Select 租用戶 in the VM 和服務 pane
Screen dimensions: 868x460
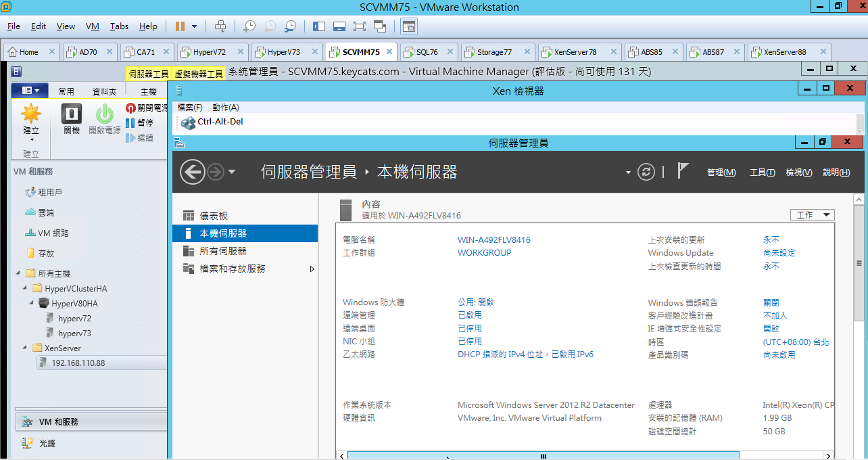point(50,193)
